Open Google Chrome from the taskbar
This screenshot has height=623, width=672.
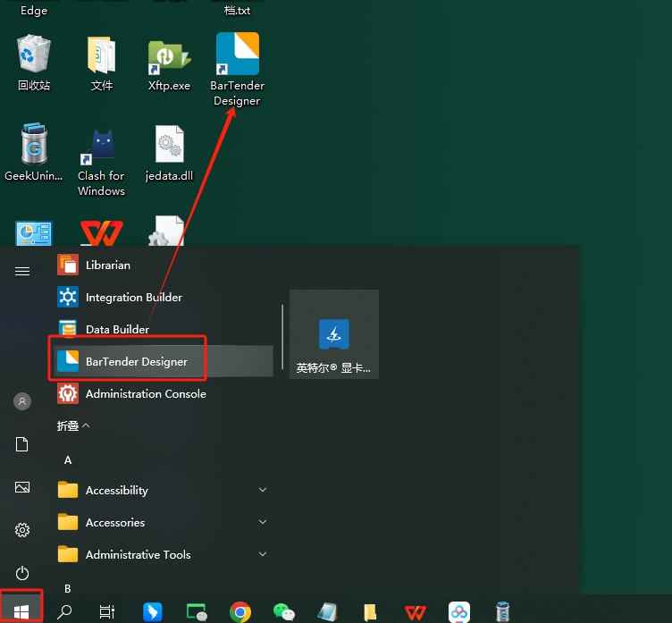point(240,612)
